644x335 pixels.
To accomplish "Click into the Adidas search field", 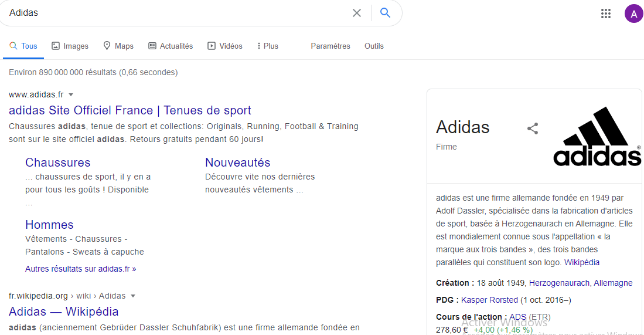I will [176, 13].
